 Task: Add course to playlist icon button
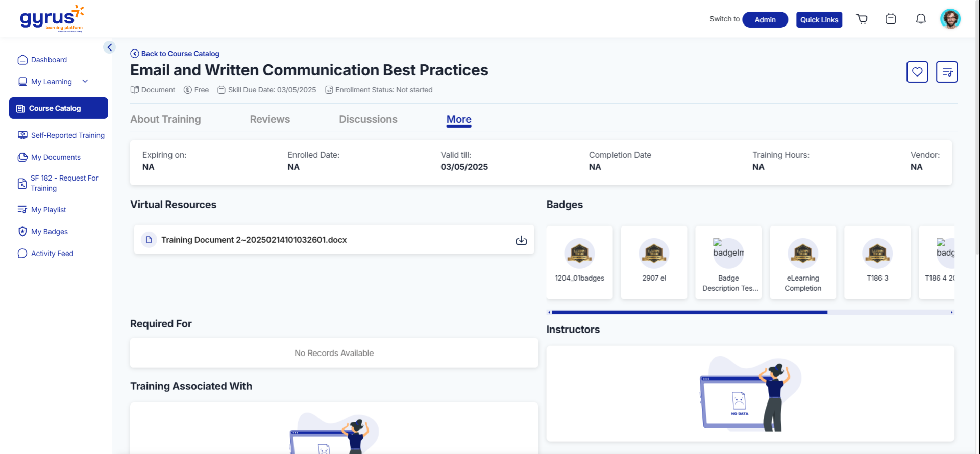946,72
